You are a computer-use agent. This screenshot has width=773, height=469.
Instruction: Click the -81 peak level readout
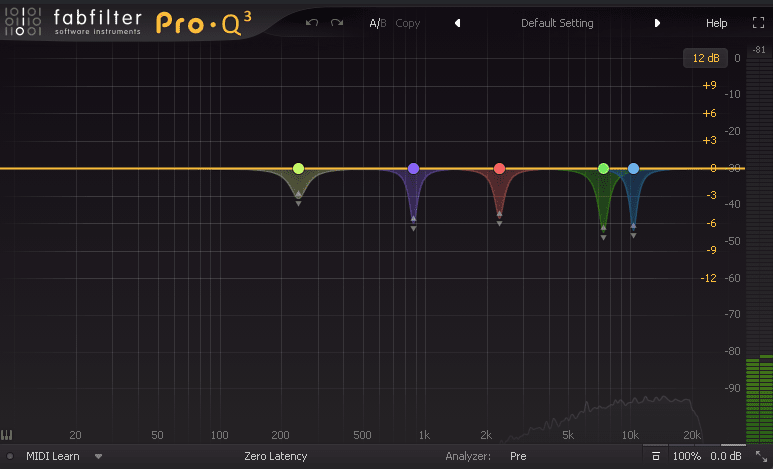[759, 50]
